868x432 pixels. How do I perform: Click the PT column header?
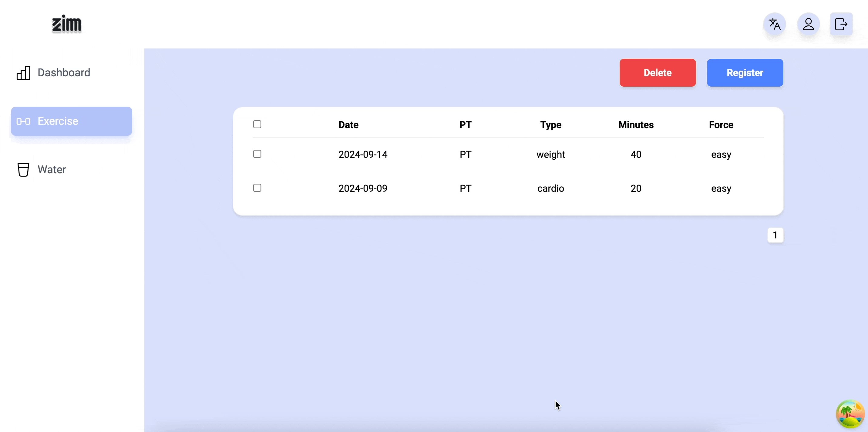465,125
